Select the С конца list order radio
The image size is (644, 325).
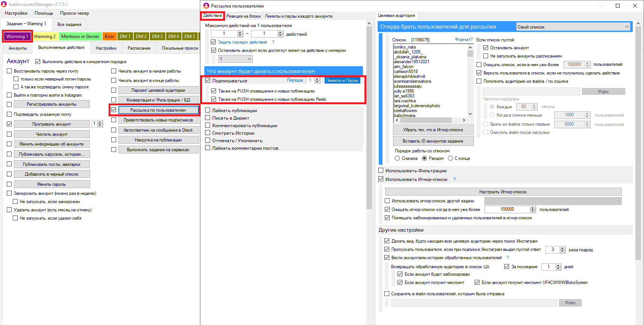pyautogui.click(x=450, y=158)
